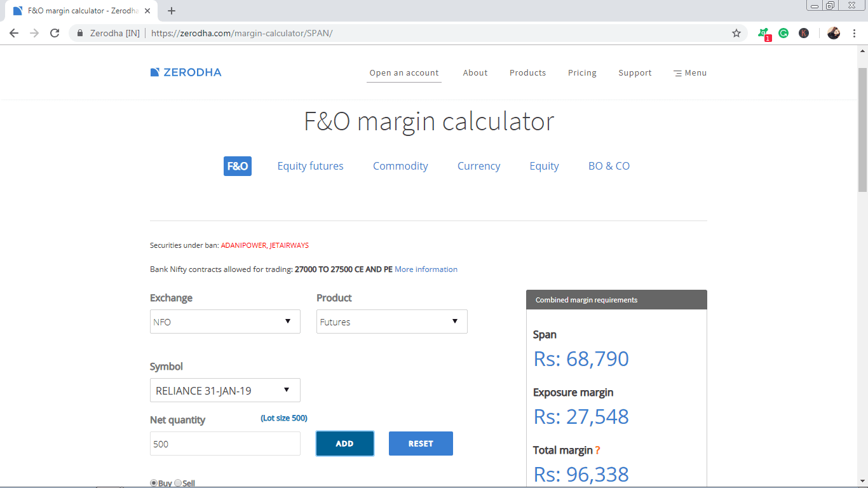The width and height of the screenshot is (868, 488).
Task: Open the Menu in the top navigation
Action: pos(689,72)
